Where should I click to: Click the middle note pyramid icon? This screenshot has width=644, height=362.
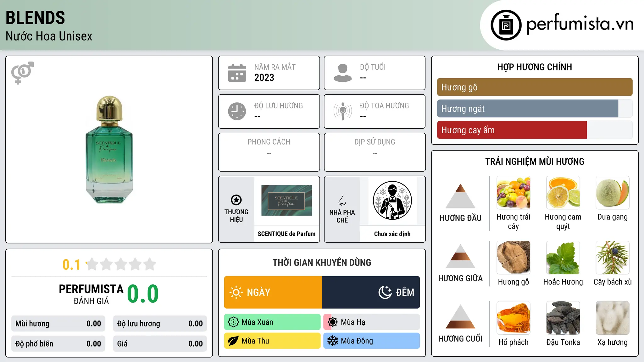click(x=460, y=256)
